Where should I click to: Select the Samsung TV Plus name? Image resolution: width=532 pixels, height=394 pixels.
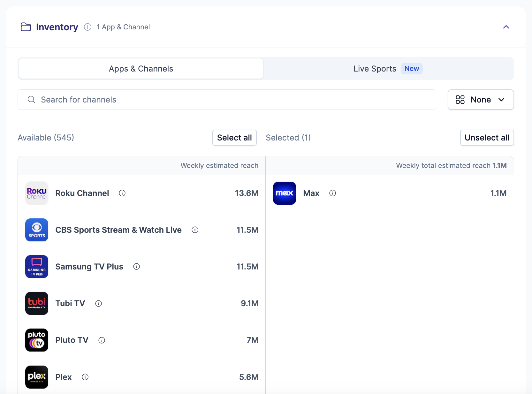click(89, 267)
